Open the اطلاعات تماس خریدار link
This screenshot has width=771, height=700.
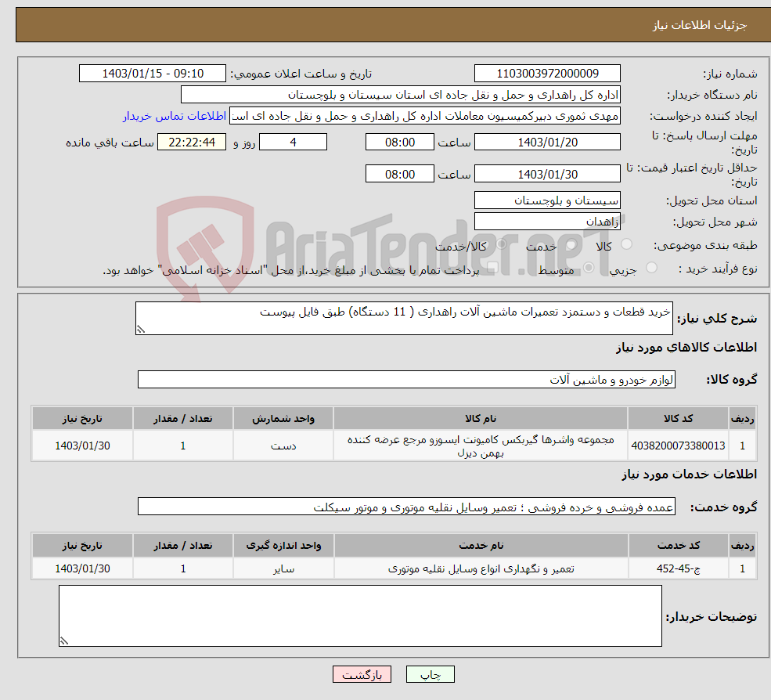(x=175, y=116)
